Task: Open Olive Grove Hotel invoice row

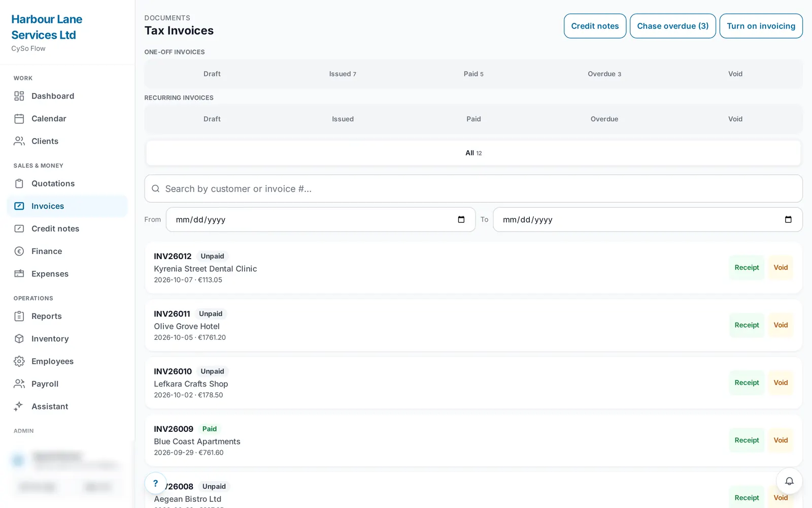Action: pyautogui.click(x=473, y=325)
